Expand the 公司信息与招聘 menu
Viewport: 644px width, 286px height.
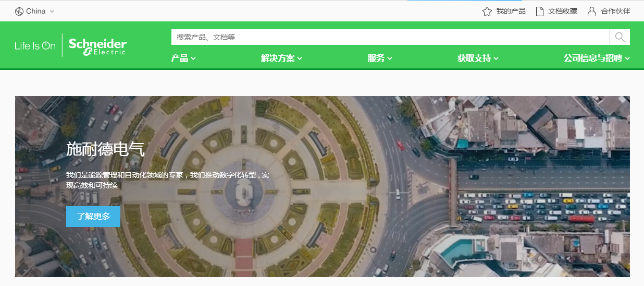click(x=597, y=58)
